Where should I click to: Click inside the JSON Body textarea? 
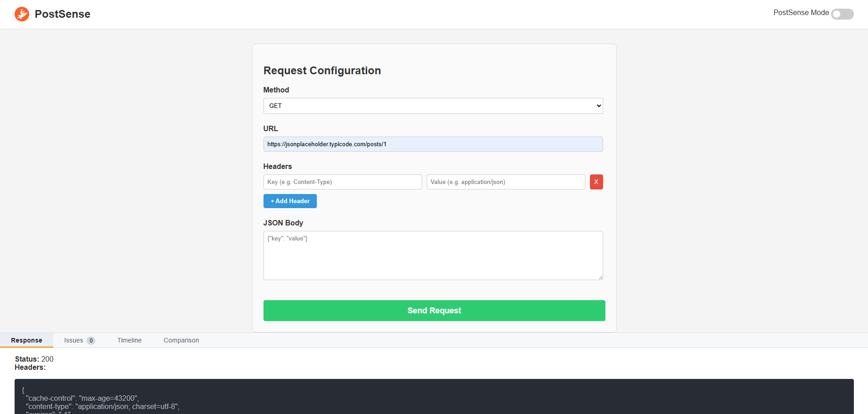433,255
